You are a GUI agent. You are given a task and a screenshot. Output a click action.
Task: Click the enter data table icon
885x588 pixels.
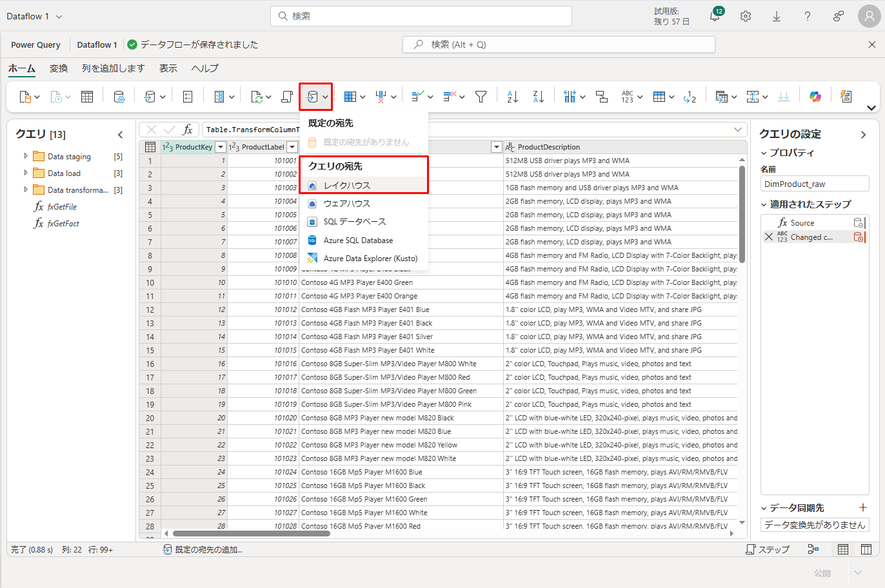[87, 97]
